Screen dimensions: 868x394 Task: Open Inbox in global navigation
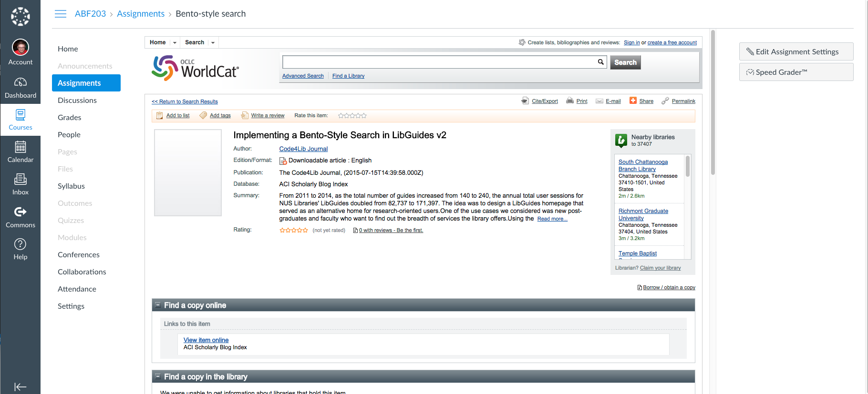pos(21,185)
